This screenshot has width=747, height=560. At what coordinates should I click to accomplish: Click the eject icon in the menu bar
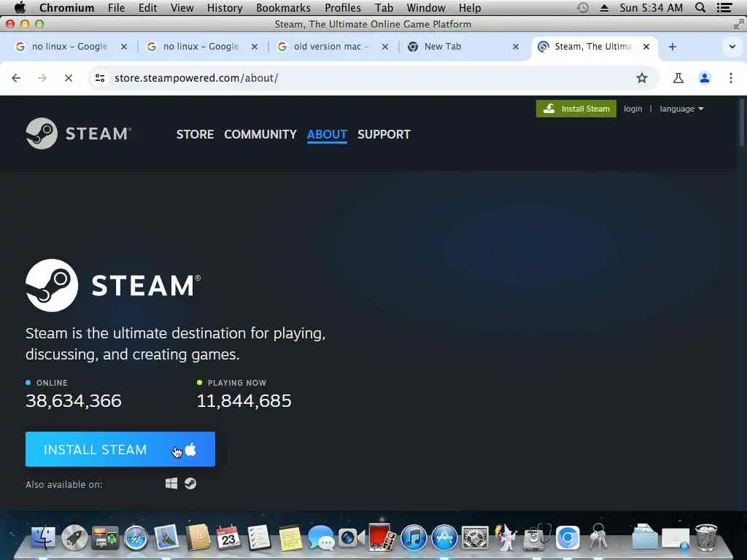[x=604, y=7]
